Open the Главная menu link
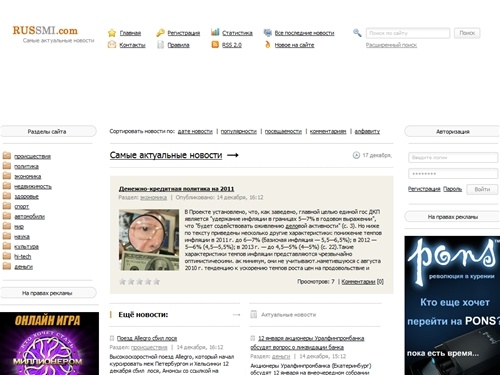 tap(130, 33)
